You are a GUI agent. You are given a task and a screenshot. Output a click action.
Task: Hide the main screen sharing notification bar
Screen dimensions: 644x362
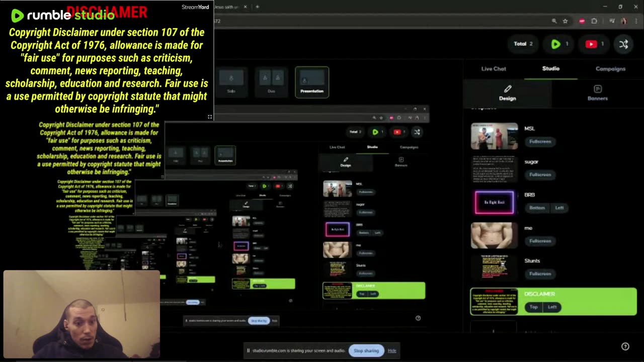pos(392,350)
